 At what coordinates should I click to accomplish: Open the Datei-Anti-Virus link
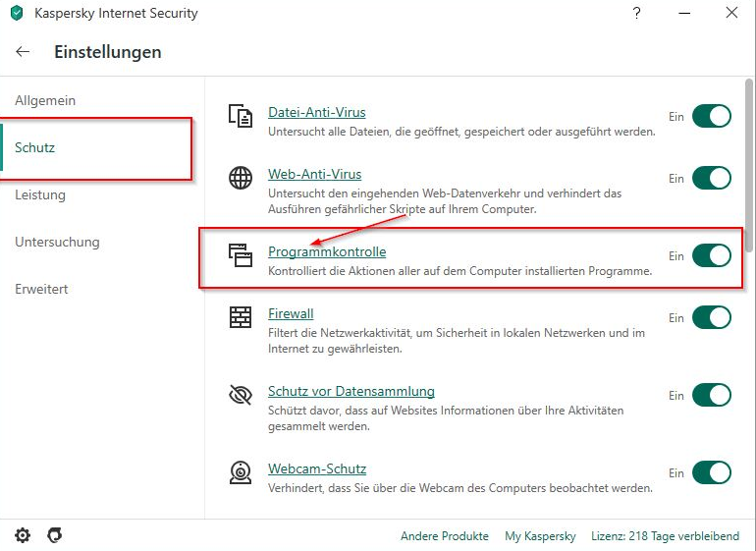click(317, 112)
